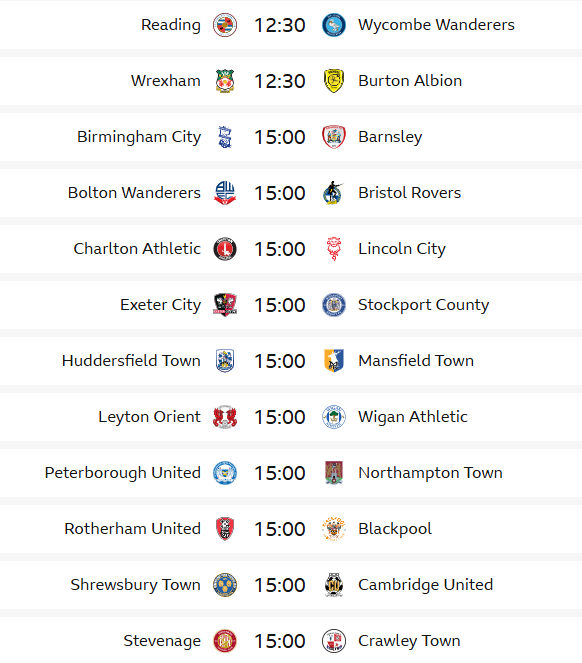Open the Peterborough United team link
Image resolution: width=582 pixels, height=663 pixels.
tap(123, 473)
